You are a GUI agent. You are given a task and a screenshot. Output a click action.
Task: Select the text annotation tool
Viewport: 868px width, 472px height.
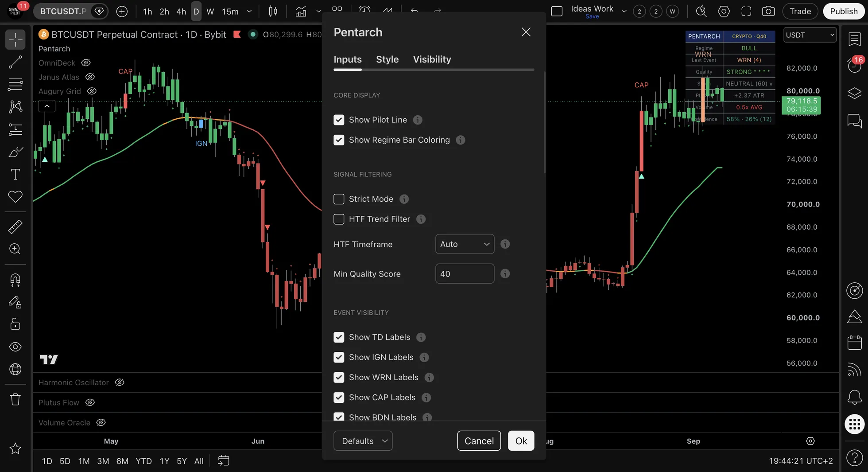pos(15,174)
